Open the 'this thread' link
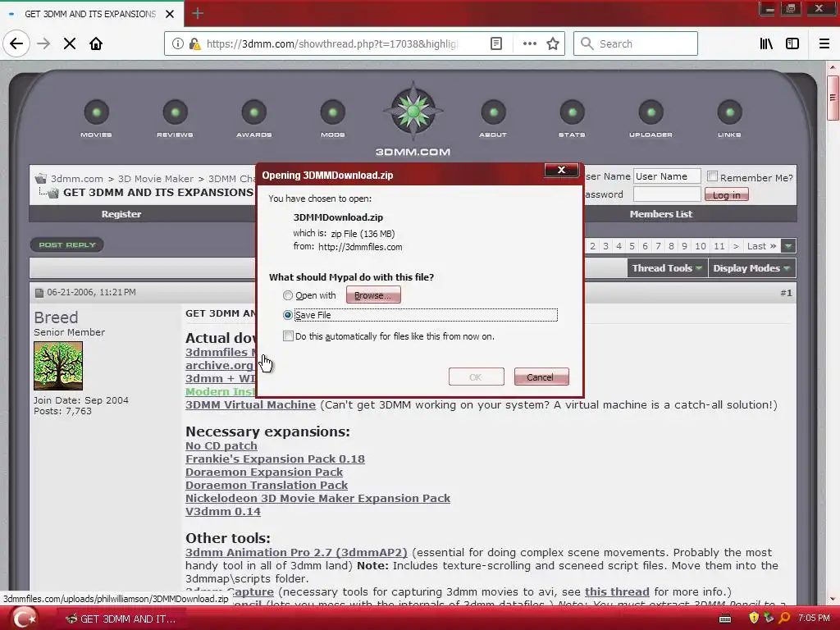The height and width of the screenshot is (630, 840). tap(617, 592)
